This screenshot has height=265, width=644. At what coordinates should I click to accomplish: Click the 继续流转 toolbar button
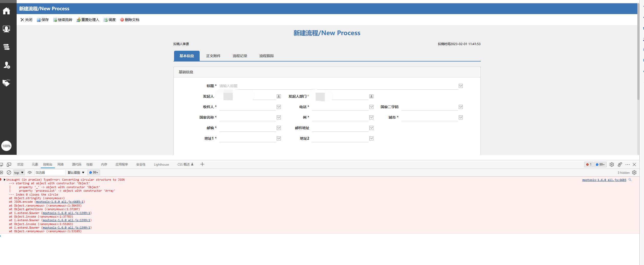tap(63, 20)
